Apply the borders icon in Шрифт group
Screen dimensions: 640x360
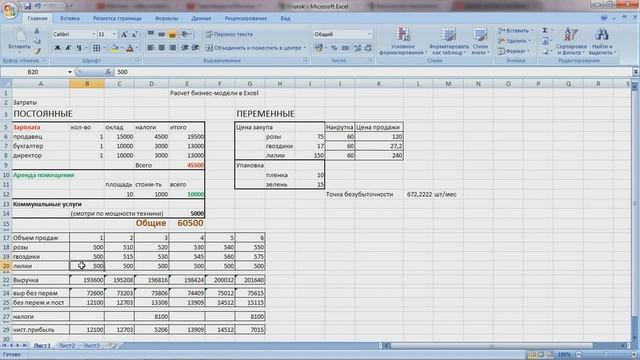(x=97, y=48)
